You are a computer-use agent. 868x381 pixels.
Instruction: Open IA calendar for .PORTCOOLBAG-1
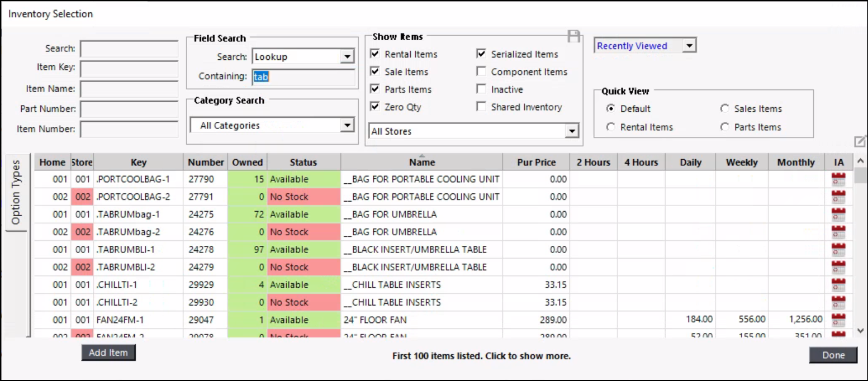(x=838, y=179)
